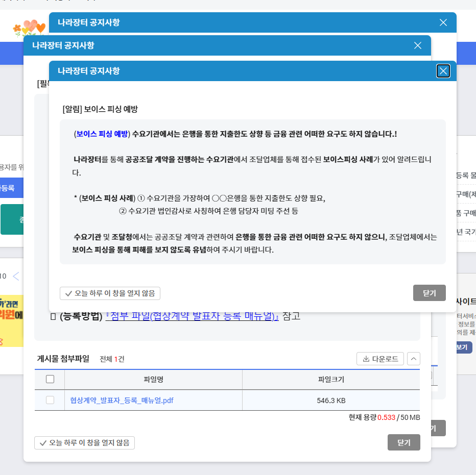Screen dimensions: 476x475
Task: Click 닫기 button in voice phishing notice
Action: pos(429,293)
